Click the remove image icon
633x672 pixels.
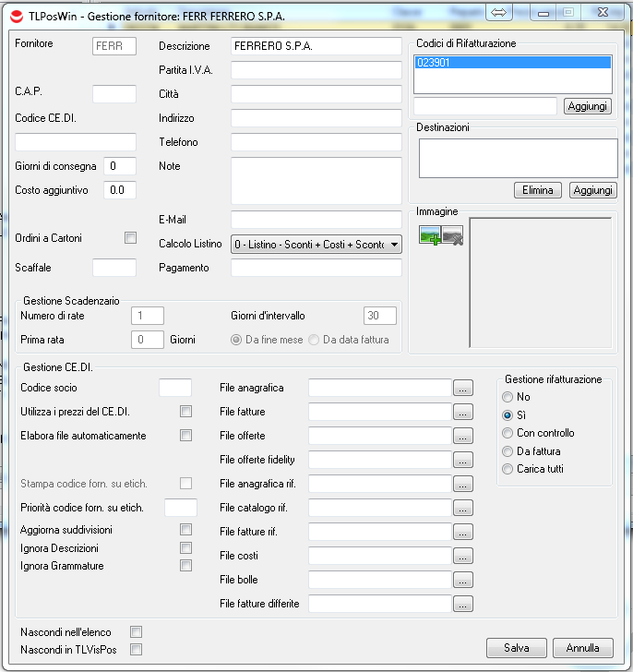point(452,236)
